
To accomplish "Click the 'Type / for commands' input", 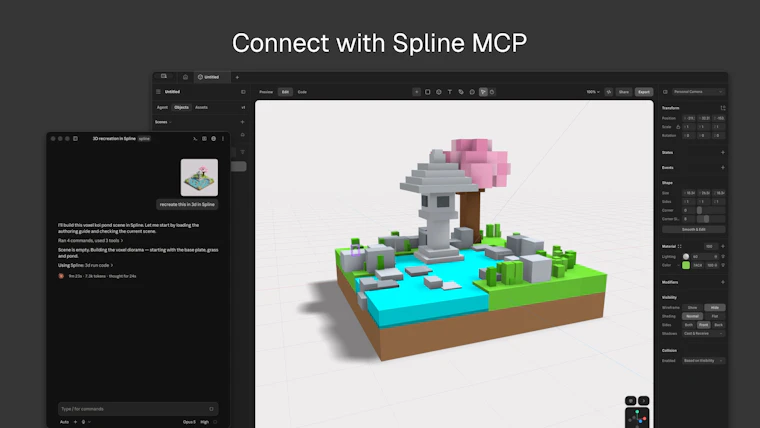I will pyautogui.click(x=138, y=409).
